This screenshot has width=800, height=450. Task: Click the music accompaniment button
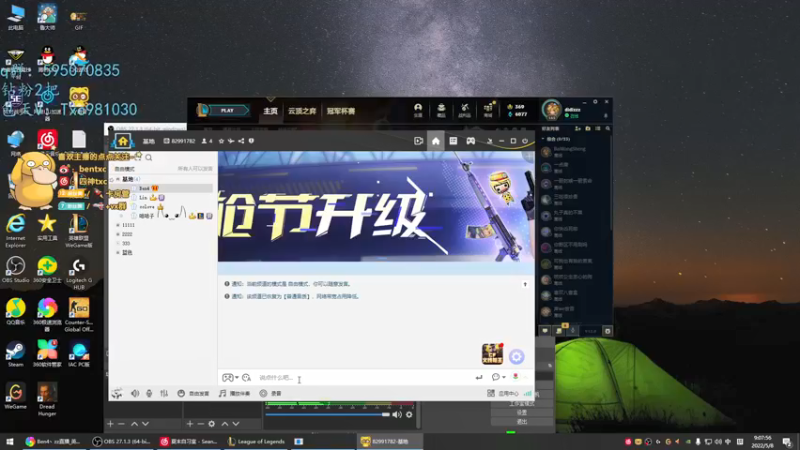(235, 393)
